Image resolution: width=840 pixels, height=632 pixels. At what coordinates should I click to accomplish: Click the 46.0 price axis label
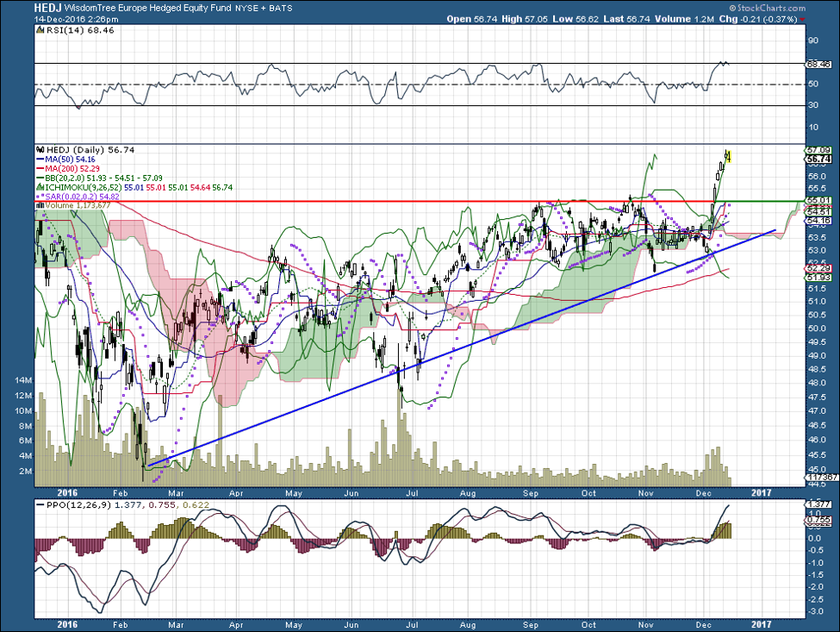817,440
